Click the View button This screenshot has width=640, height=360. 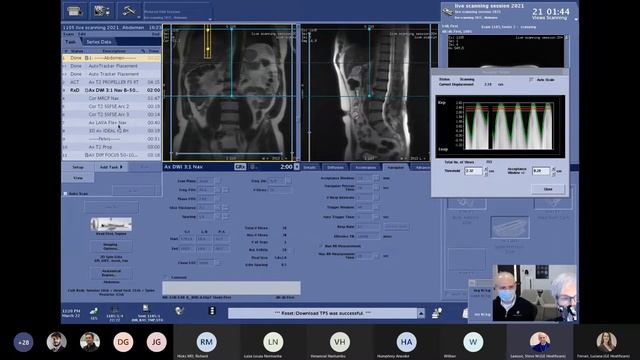[x=78, y=178]
